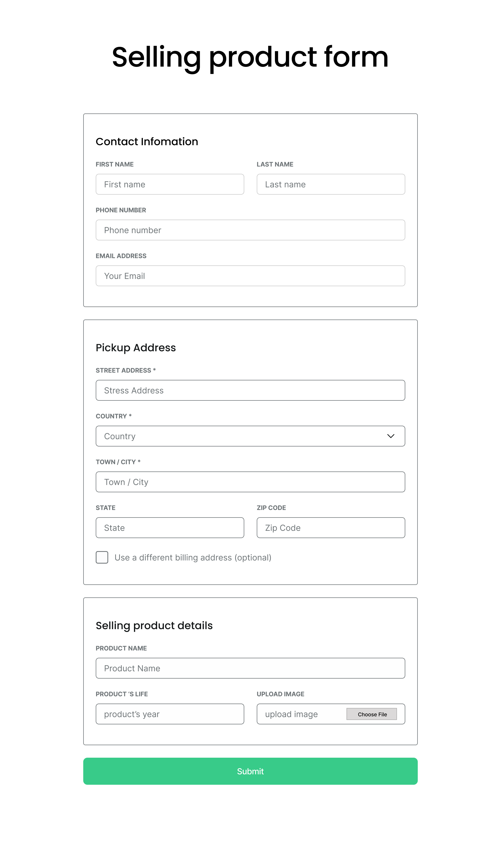Viewport: 501px width, 868px height.
Task: Click the product's year input field
Action: coord(170,714)
